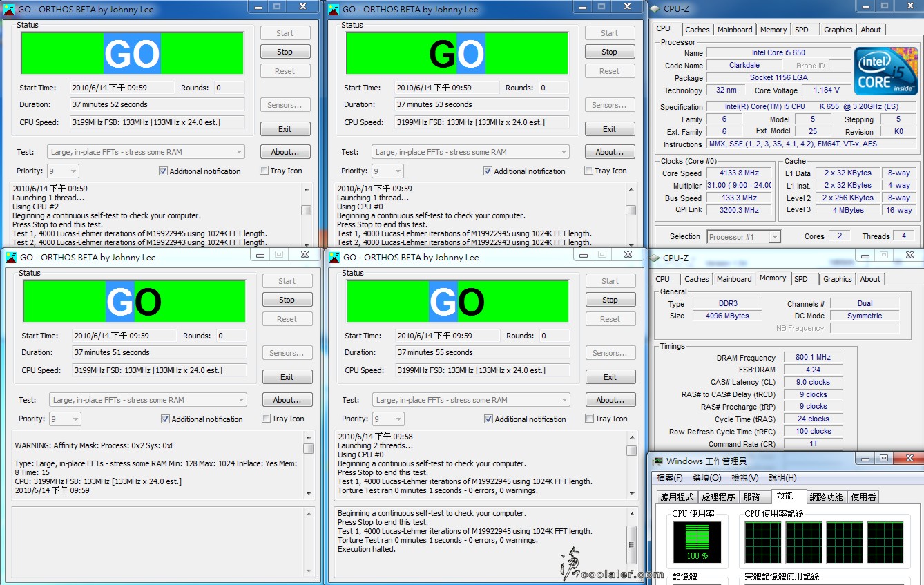Click the Core Voltage value 1.184 V

[826, 90]
